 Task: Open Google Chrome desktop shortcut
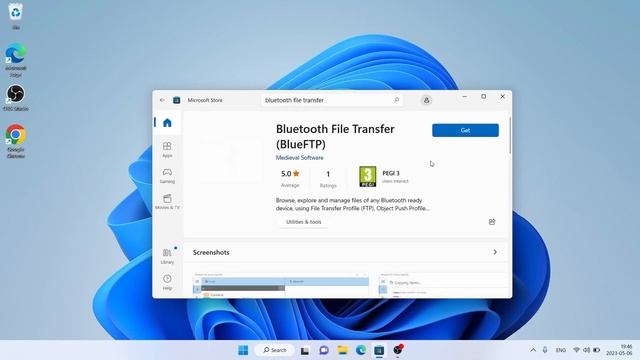tap(16, 141)
